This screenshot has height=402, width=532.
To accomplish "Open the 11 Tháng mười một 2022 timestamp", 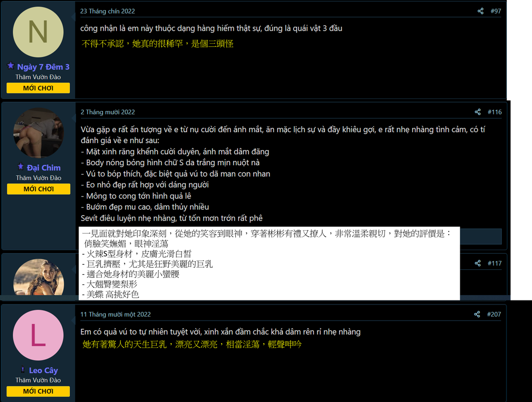I will [x=115, y=315].
